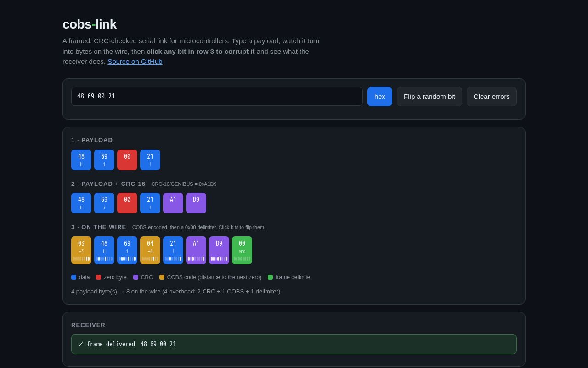The height and width of the screenshot is (368, 588).
Task: Select the 48 H byte in Payload row
Action: tap(81, 160)
